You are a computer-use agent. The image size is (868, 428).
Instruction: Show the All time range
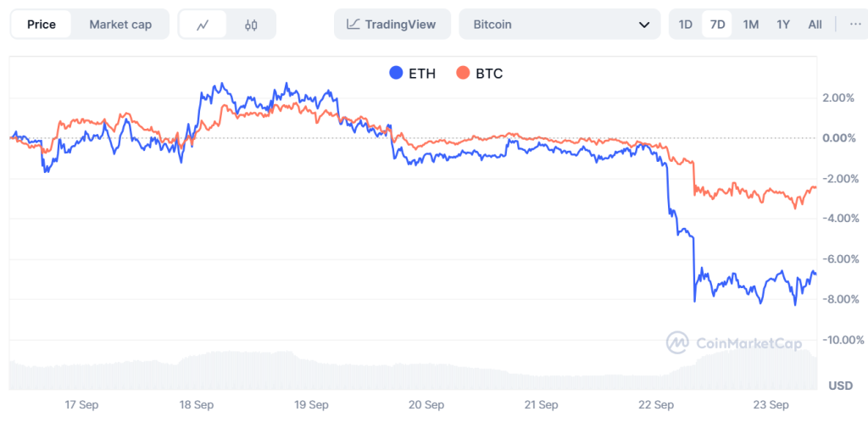coord(815,25)
